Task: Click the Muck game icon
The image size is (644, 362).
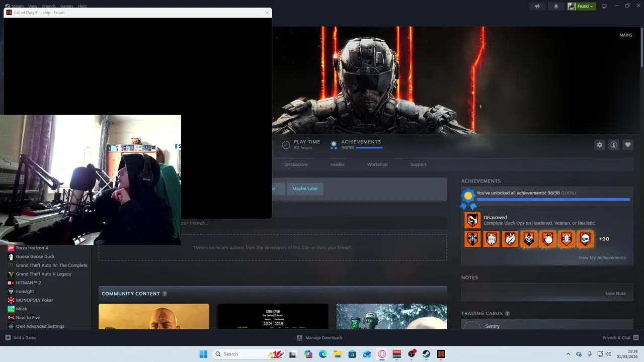Action: pyautogui.click(x=11, y=309)
